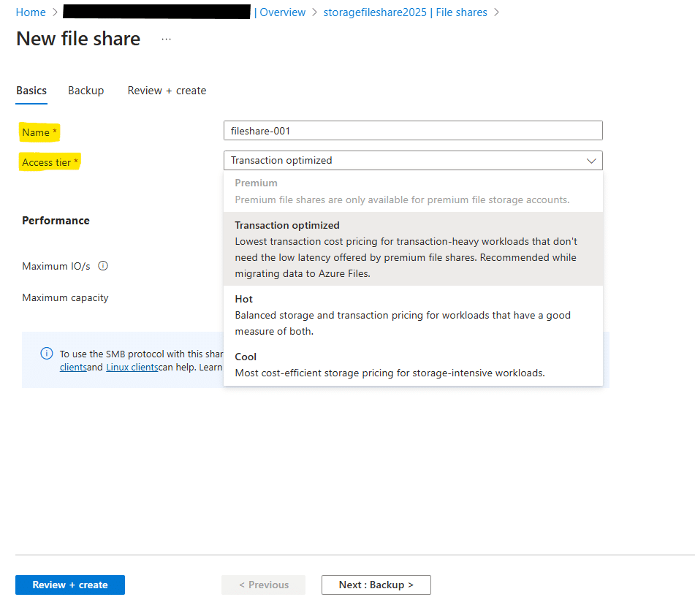Open the Review + create tab
Image resolution: width=695 pixels, height=616 pixels.
167,91
